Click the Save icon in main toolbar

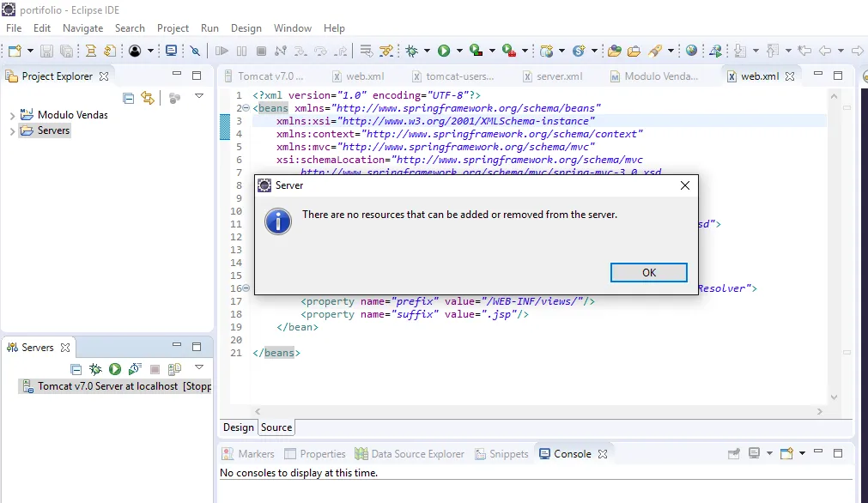pos(47,52)
